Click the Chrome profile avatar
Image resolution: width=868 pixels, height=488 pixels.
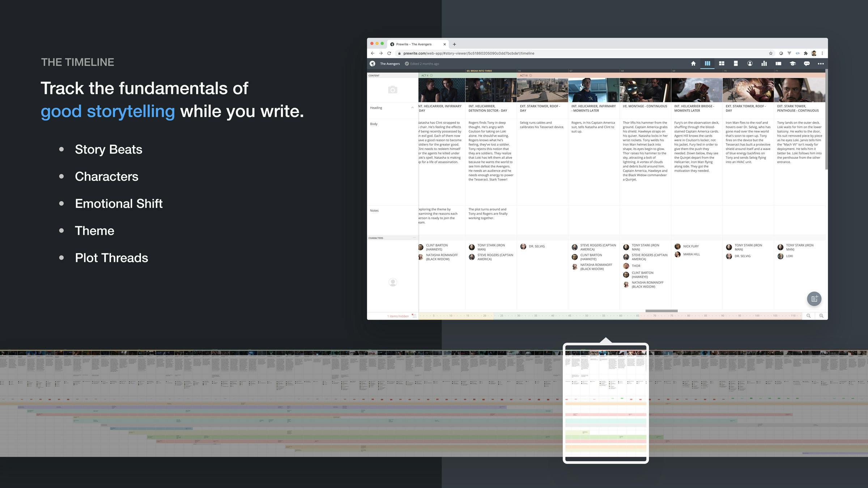point(814,53)
